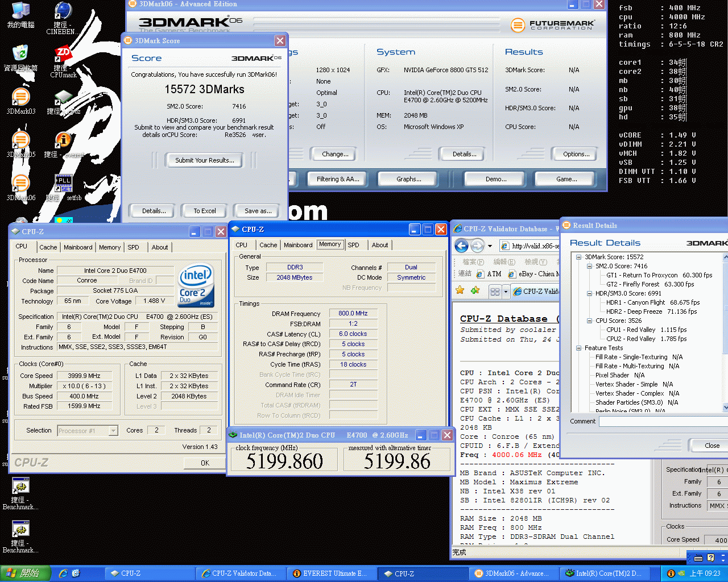
Task: Switch to Mainboard tab in left CPU-Z window
Action: tap(78, 247)
